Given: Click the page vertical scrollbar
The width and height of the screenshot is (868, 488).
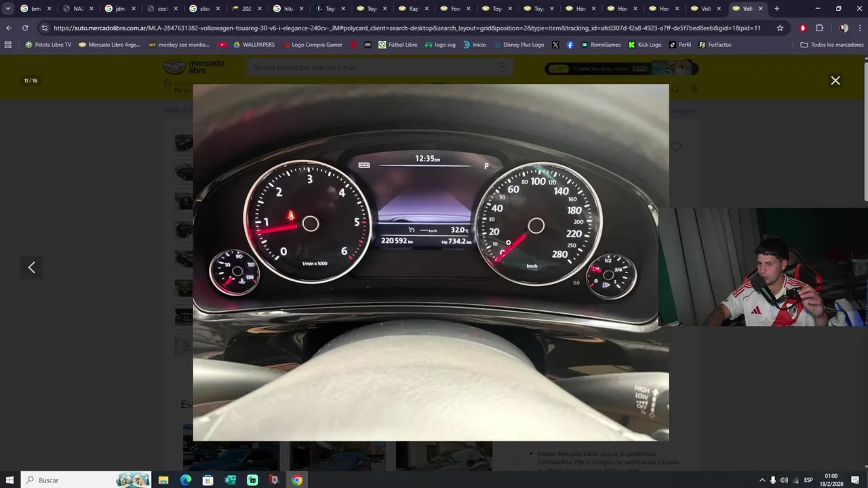Looking at the screenshot, I should coord(865,132).
